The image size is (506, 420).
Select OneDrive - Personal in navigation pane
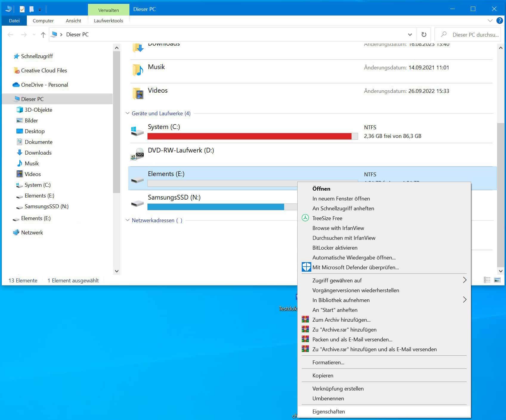point(44,85)
